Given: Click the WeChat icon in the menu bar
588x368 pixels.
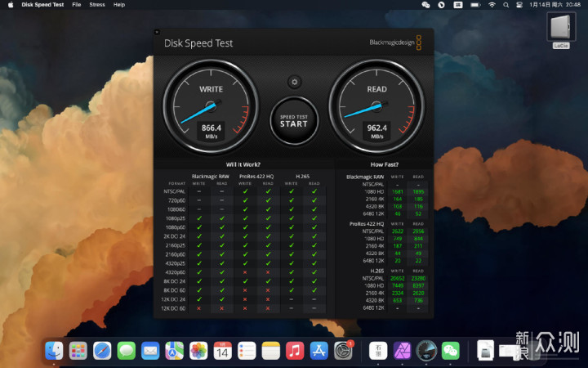Looking at the screenshot, I should pos(425,5).
